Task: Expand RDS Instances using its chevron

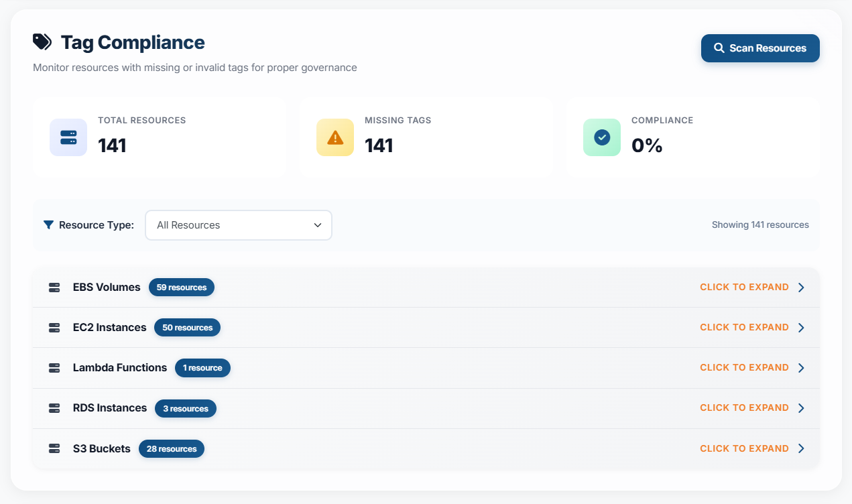Action: coord(801,408)
